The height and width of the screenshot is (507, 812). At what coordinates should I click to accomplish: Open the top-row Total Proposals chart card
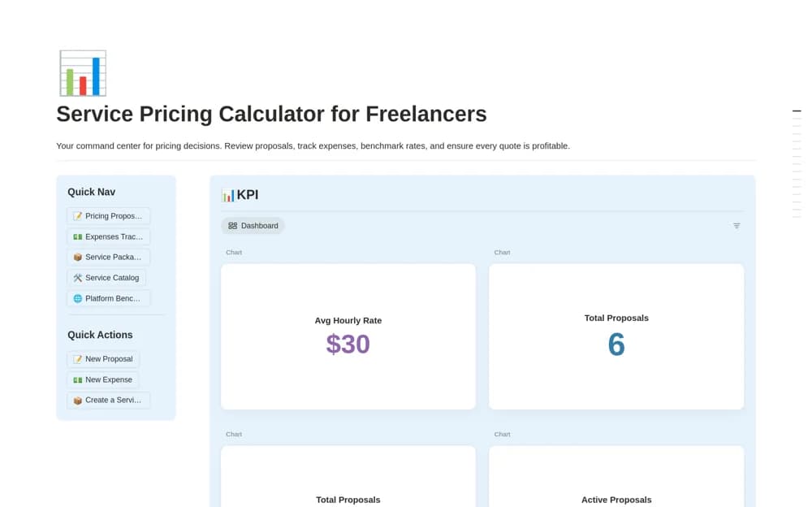coord(616,336)
